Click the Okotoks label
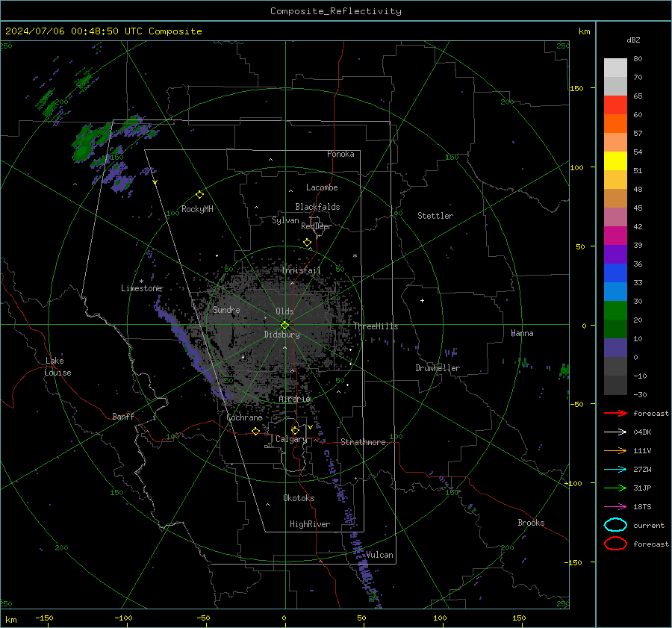 coord(299,498)
